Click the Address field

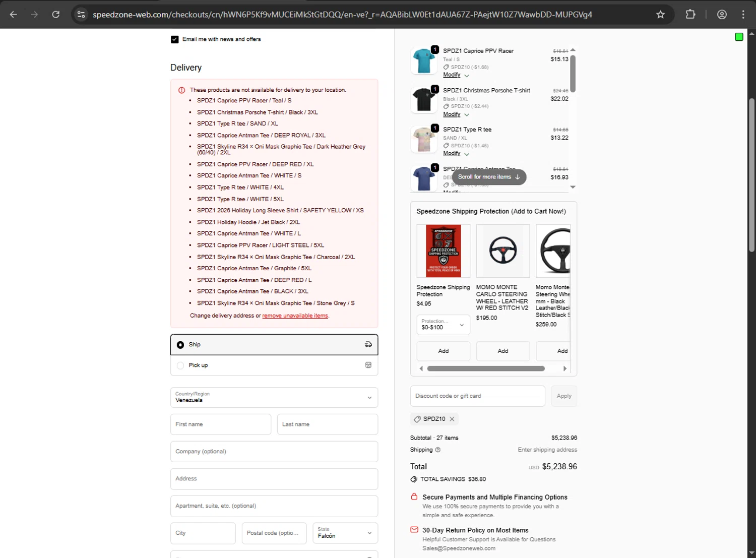click(274, 479)
